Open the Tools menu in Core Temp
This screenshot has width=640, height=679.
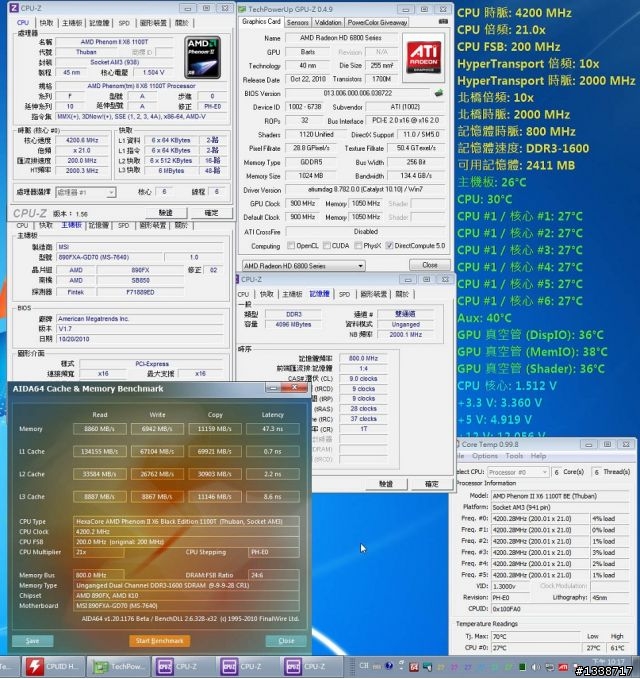click(514, 456)
